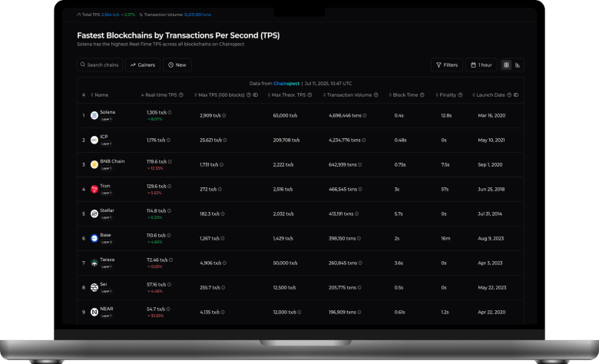
Task: Click the Total TPS value in top bar
Action: pyautogui.click(x=111, y=15)
